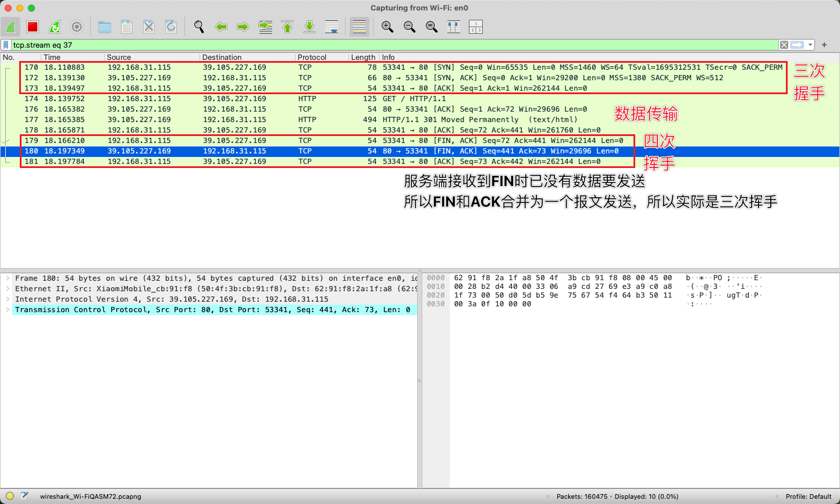Find a packet with magnifier icon
The image size is (840, 504).
199,27
